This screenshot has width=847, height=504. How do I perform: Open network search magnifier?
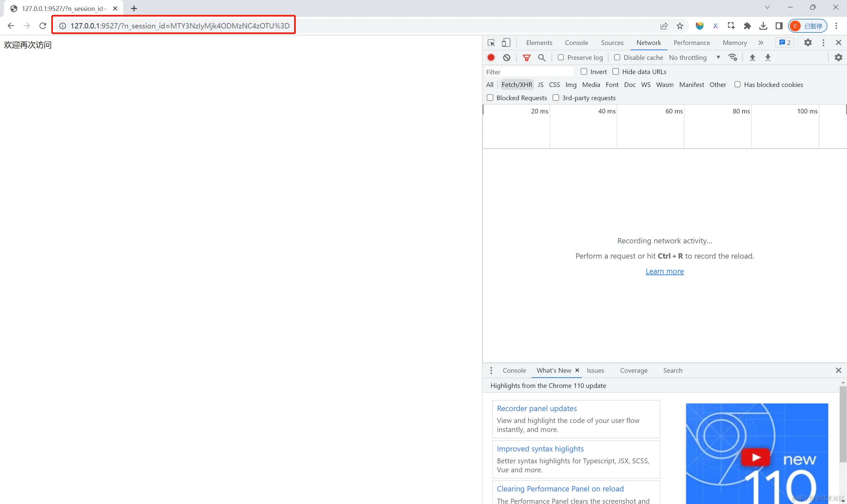[542, 58]
